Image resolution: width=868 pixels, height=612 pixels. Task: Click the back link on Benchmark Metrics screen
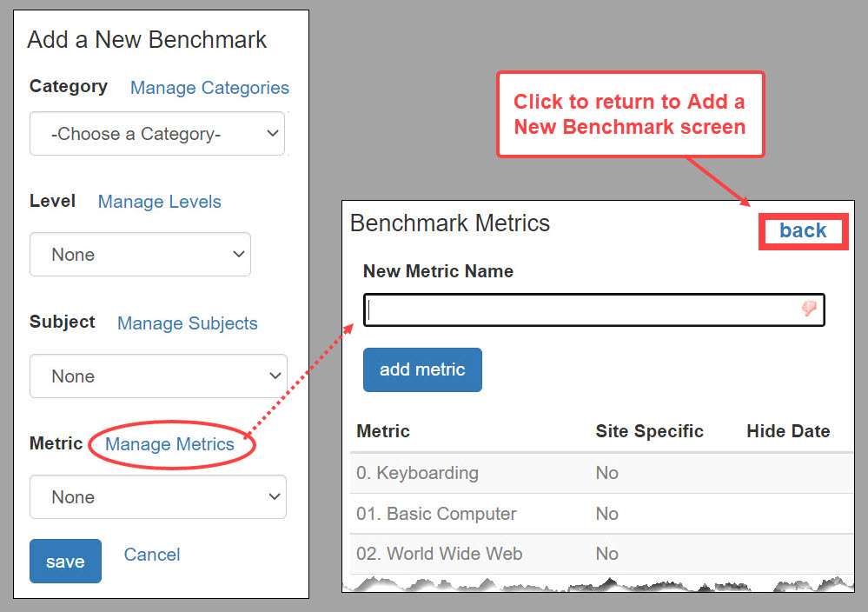pos(803,230)
